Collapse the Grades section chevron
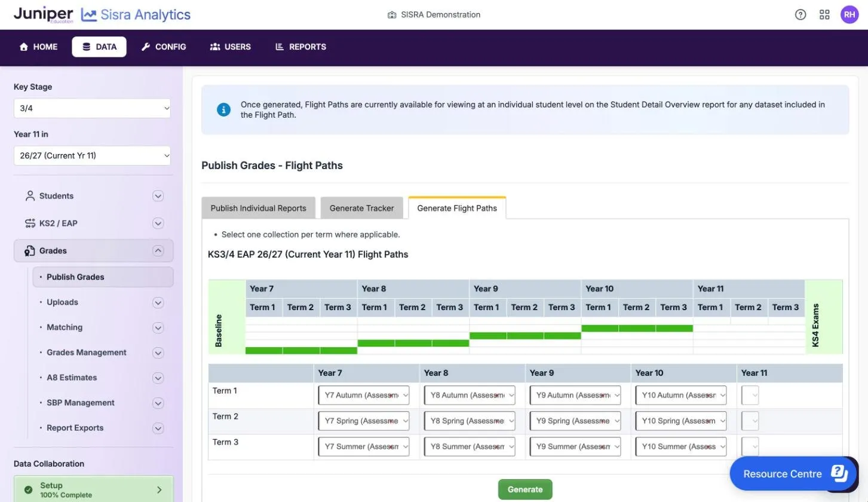868x502 pixels. click(158, 251)
